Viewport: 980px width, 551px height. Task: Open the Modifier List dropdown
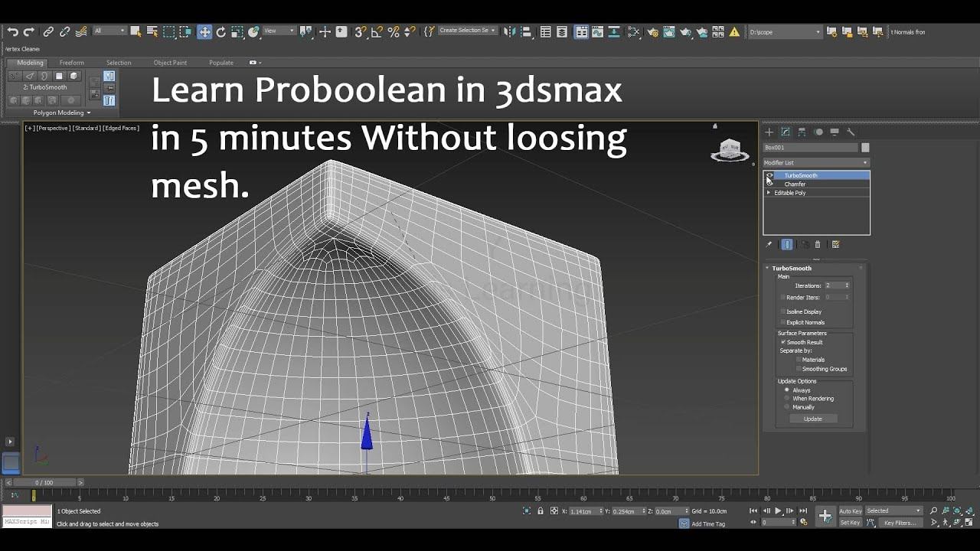(x=816, y=162)
